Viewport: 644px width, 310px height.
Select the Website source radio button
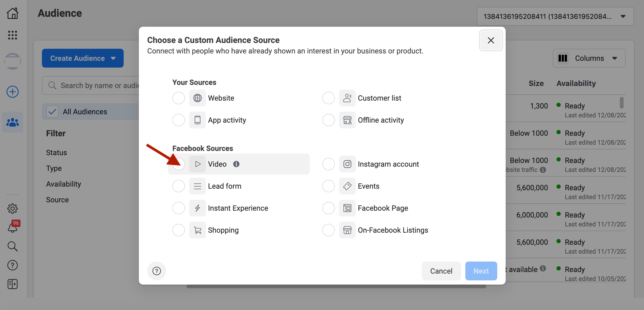pos(179,98)
